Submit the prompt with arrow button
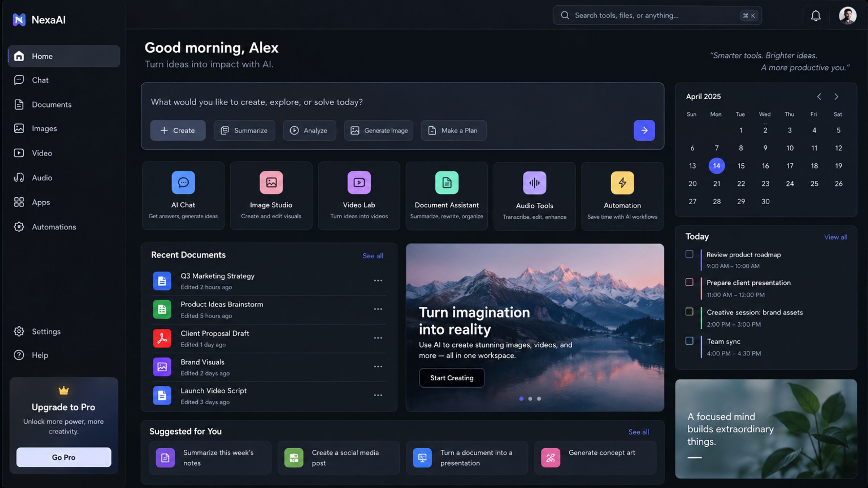Image resolution: width=868 pixels, height=488 pixels. point(644,130)
